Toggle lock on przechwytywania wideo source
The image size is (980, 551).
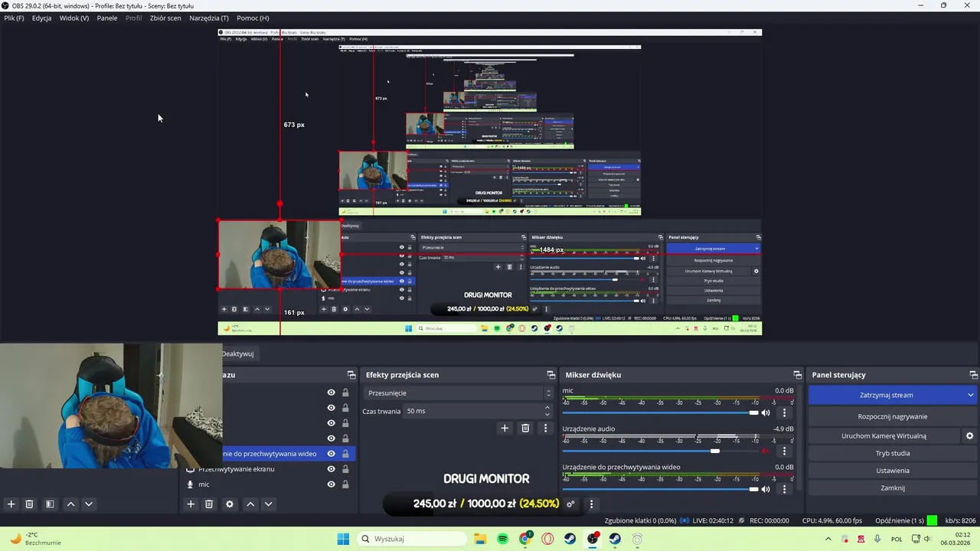[x=345, y=454]
